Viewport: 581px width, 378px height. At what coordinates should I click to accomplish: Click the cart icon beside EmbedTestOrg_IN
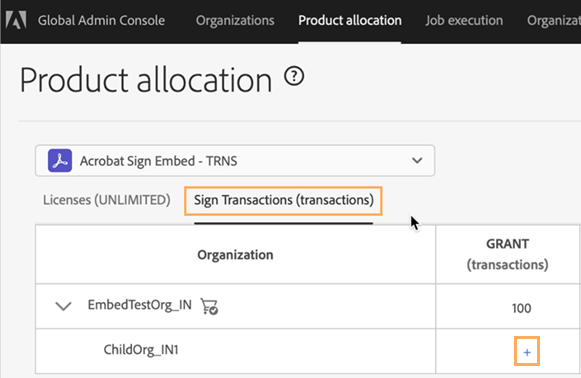tap(209, 306)
